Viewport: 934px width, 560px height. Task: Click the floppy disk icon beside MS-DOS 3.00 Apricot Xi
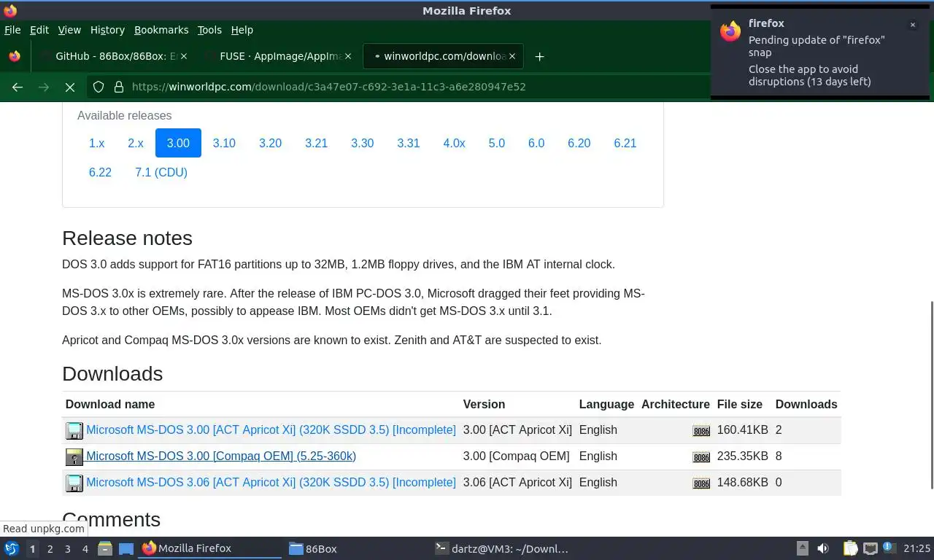tap(74, 430)
